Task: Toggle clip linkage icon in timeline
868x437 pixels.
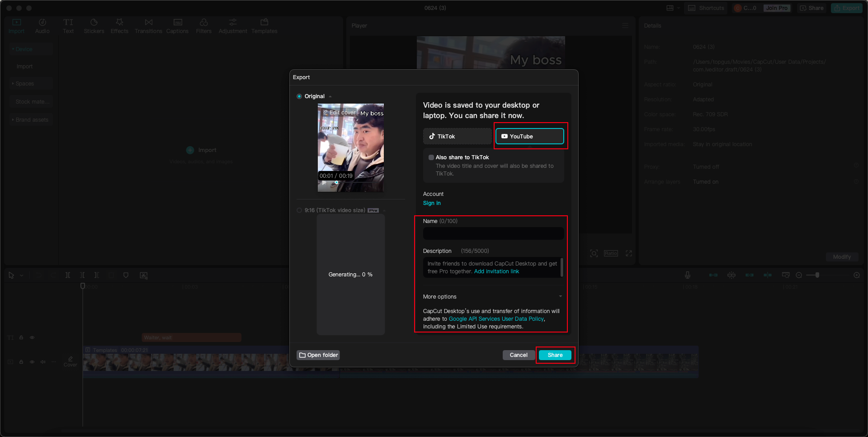Action: (750, 275)
